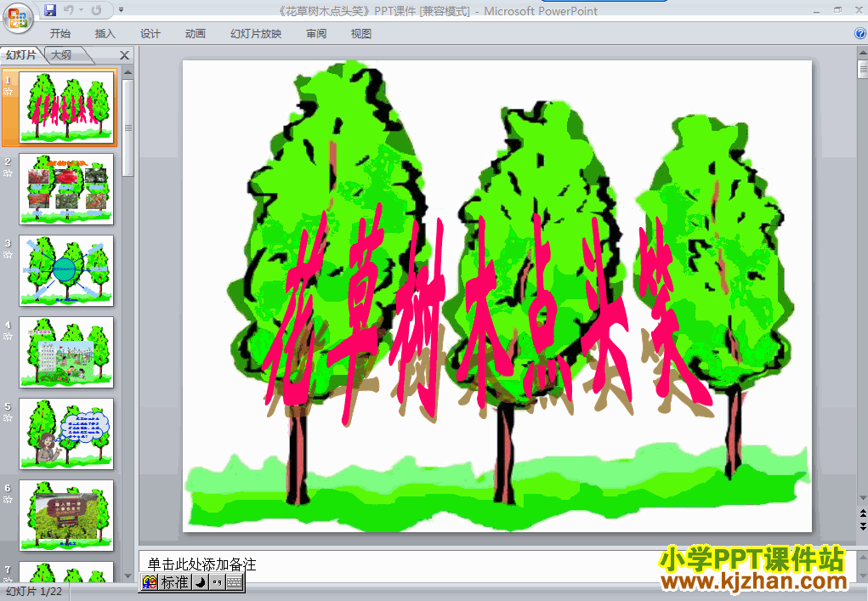Click the 标准 IME mode button
This screenshot has height=601, width=868.
point(175,582)
